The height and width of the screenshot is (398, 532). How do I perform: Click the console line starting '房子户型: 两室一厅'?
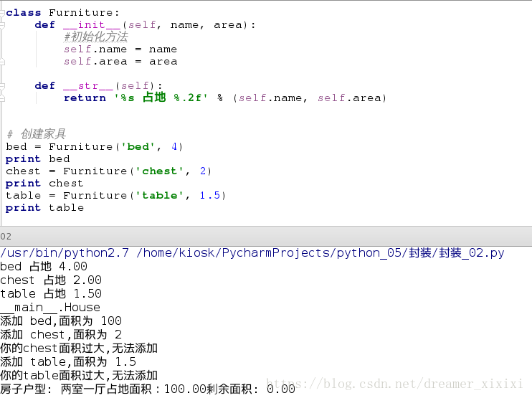[148, 389]
